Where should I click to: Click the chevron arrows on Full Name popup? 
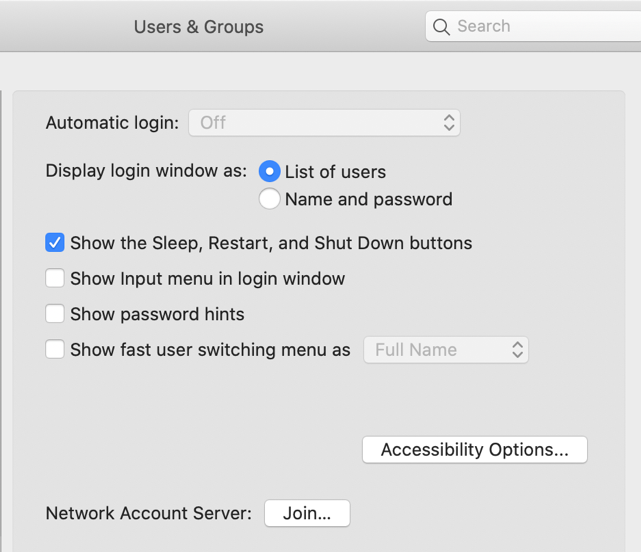517,350
